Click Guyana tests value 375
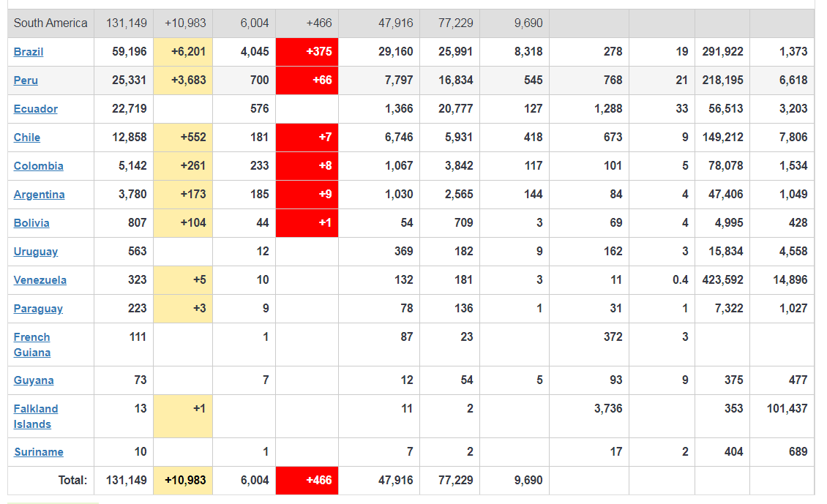 click(x=733, y=380)
